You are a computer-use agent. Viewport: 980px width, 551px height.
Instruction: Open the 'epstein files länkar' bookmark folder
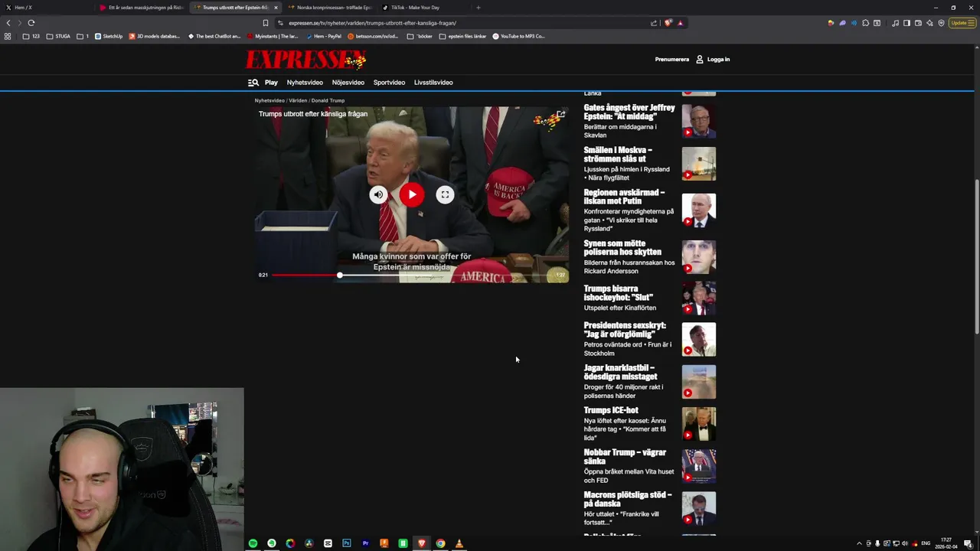click(462, 36)
